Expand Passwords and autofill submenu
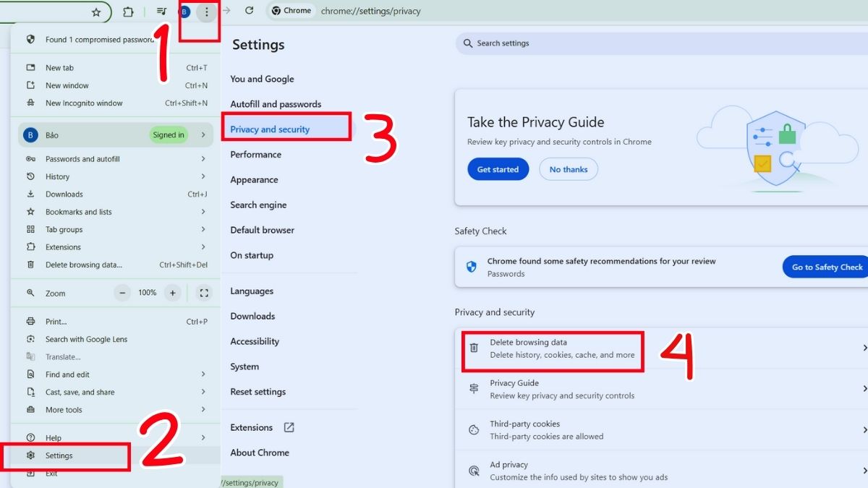868x488 pixels. pyautogui.click(x=116, y=159)
